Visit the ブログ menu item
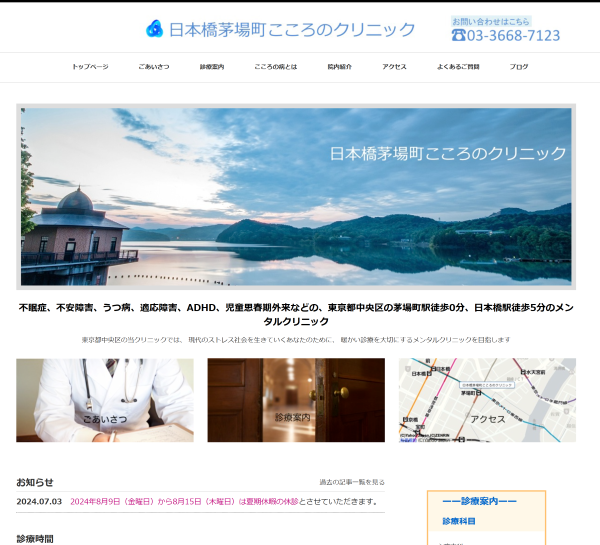Screen dimensions: 600x545 tap(519, 67)
